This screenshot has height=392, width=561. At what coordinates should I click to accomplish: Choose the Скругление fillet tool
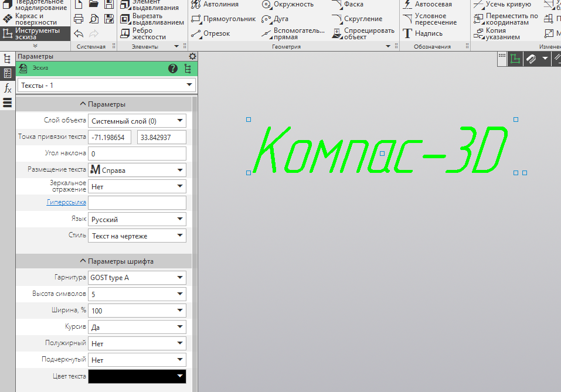coord(357,19)
